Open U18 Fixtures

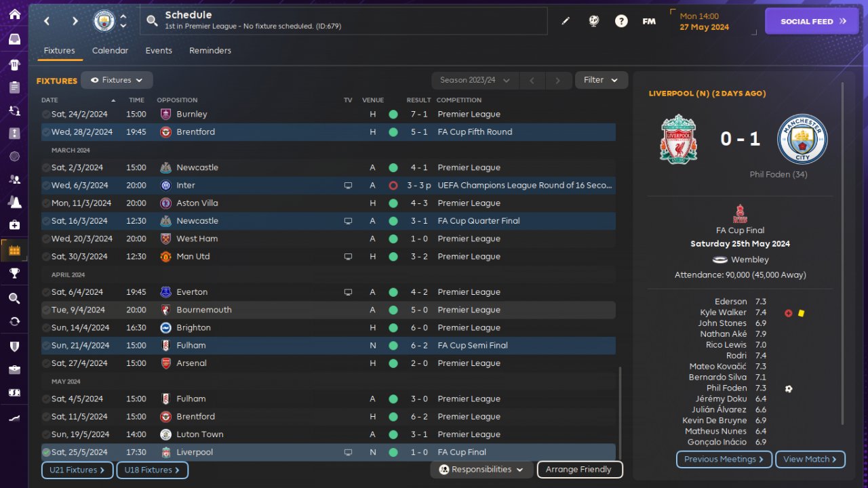coord(152,470)
